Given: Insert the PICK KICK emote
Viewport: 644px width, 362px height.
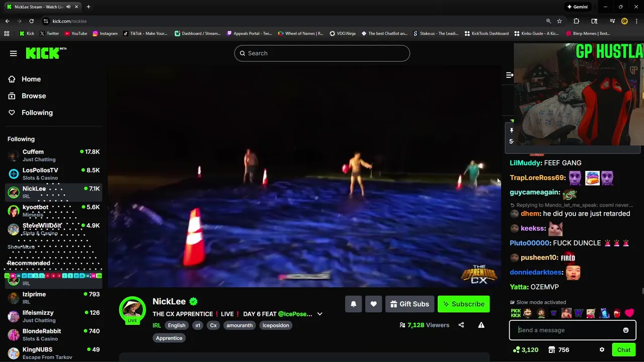Looking at the screenshot, I should pyautogui.click(x=516, y=313).
